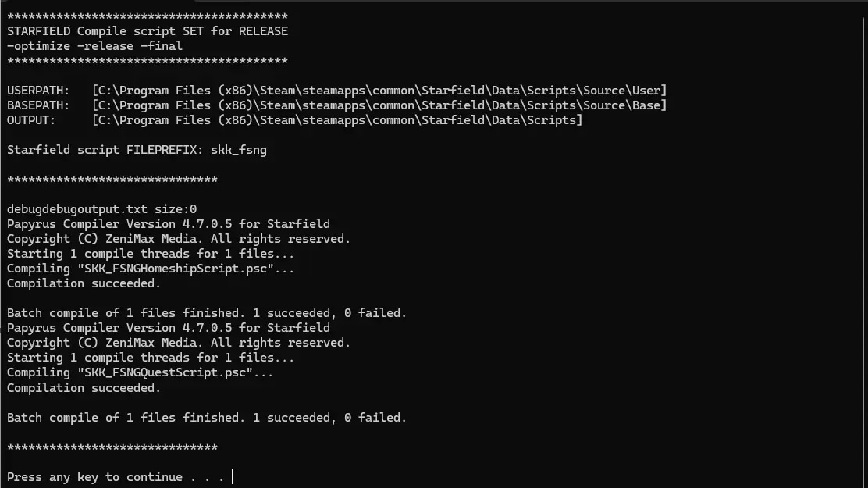Click the first 'Papyrus Compiler Version 4.7.0.5' line

(x=169, y=224)
